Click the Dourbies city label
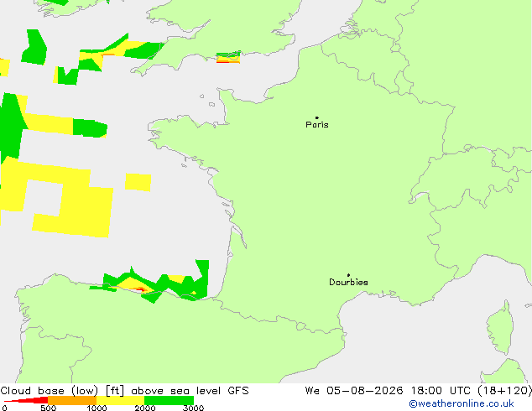 348,282
